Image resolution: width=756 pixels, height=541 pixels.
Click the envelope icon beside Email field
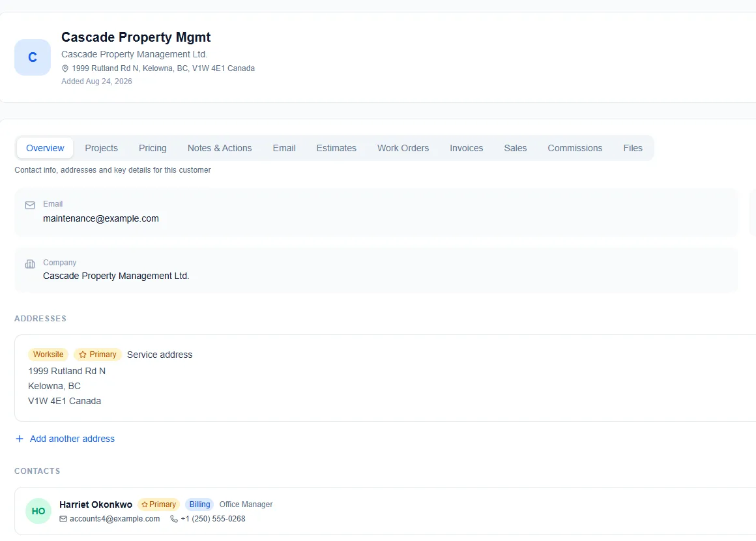click(x=30, y=205)
